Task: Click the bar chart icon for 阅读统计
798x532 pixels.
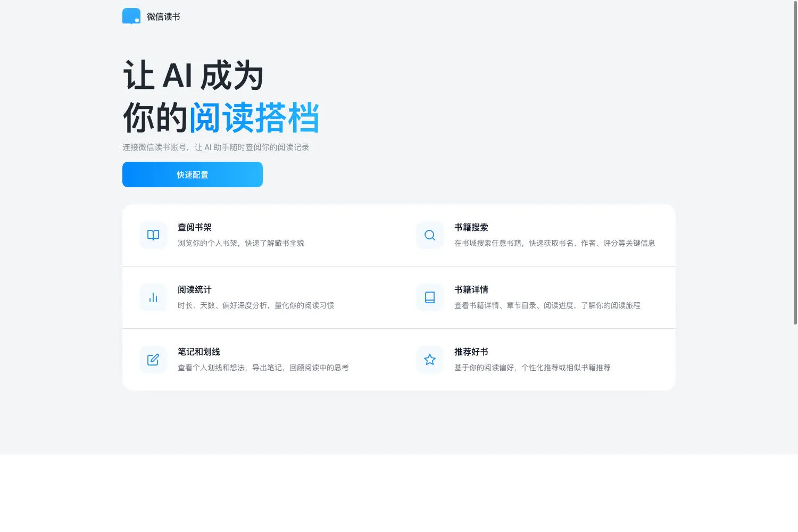Action: 153,297
